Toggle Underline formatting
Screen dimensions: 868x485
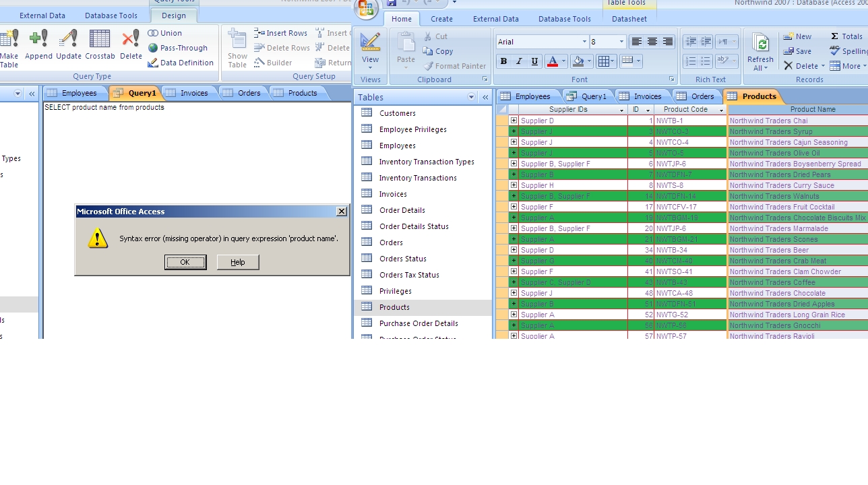[x=534, y=61]
